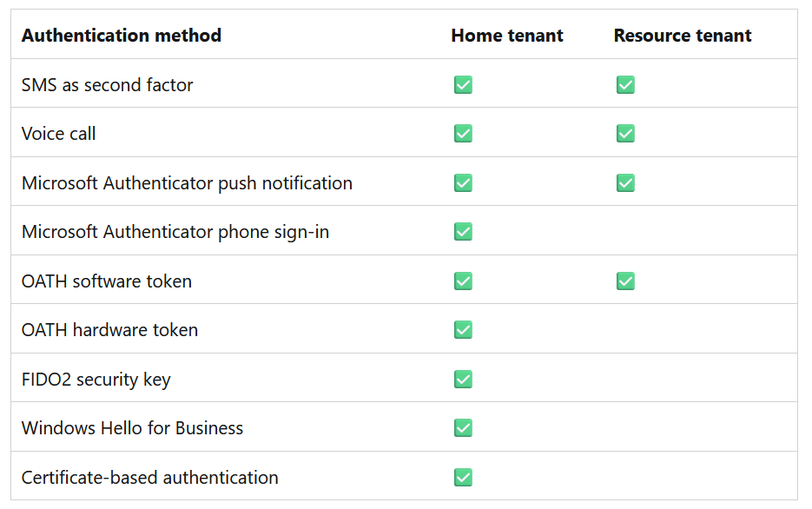This screenshot has height=509, width=812.
Task: Click Home tenant checkmark for Windows Hello for Business
Action: click(x=463, y=427)
